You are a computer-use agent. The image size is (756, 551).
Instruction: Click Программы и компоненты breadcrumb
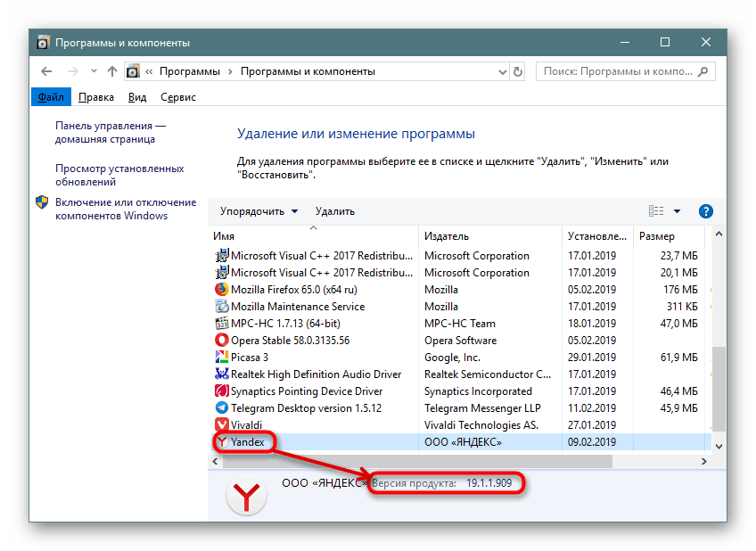[x=308, y=72]
